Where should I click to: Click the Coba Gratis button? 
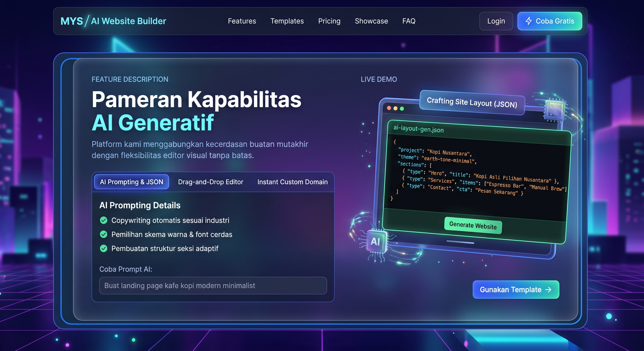click(550, 21)
